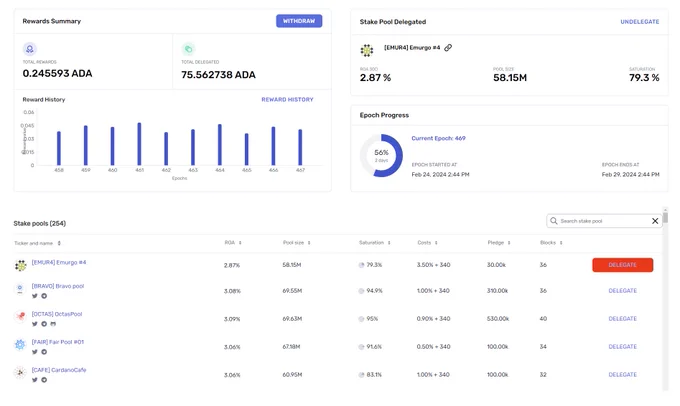Open OctasPool's third social icon
Screen dimensions: 680x406
coord(53,324)
